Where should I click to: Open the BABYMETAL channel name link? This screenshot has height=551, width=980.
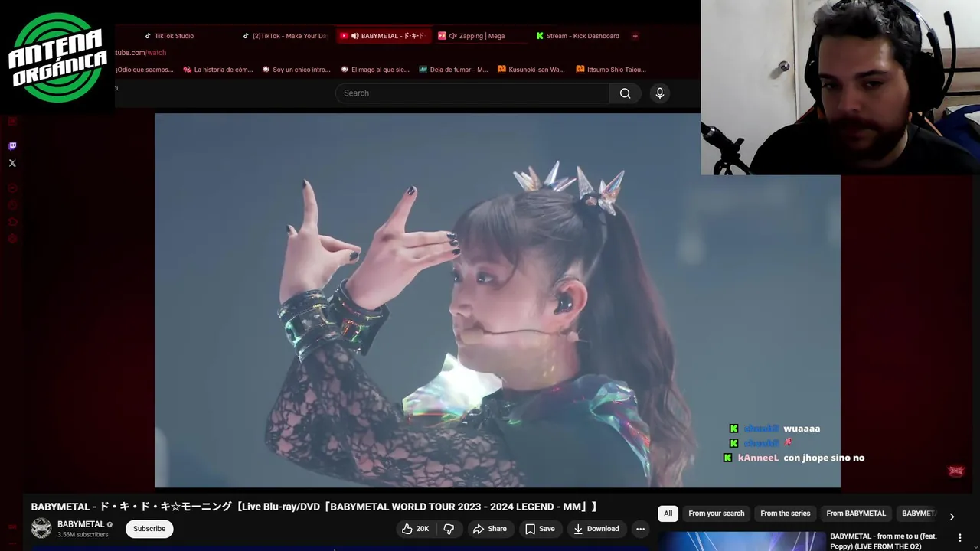point(80,524)
